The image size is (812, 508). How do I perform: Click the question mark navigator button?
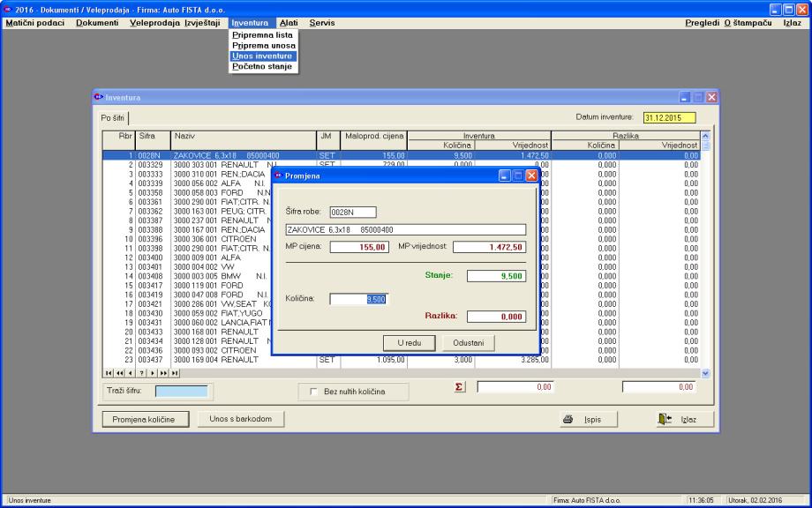141,373
